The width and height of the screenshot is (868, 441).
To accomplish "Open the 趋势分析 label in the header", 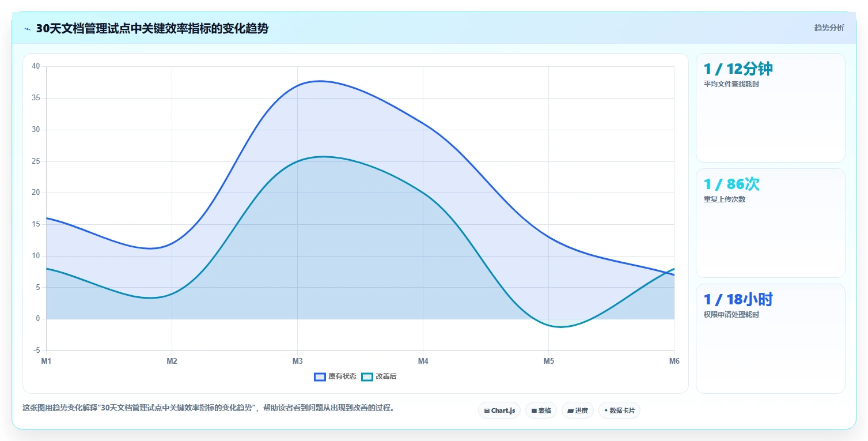I will (829, 28).
